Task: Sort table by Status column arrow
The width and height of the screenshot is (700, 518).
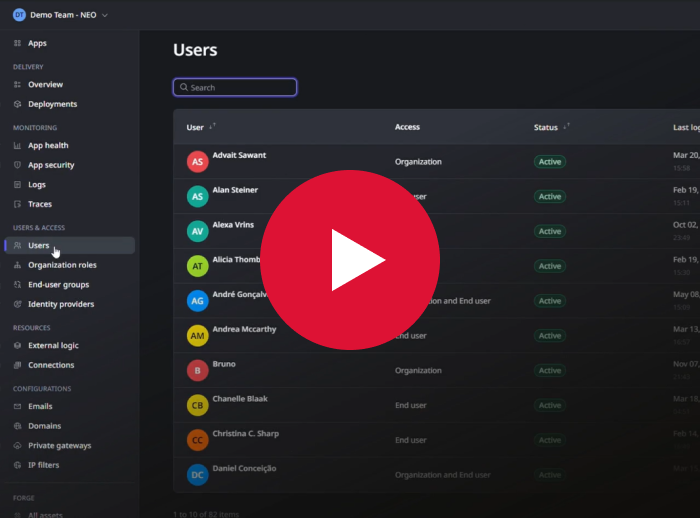Action: click(x=566, y=126)
